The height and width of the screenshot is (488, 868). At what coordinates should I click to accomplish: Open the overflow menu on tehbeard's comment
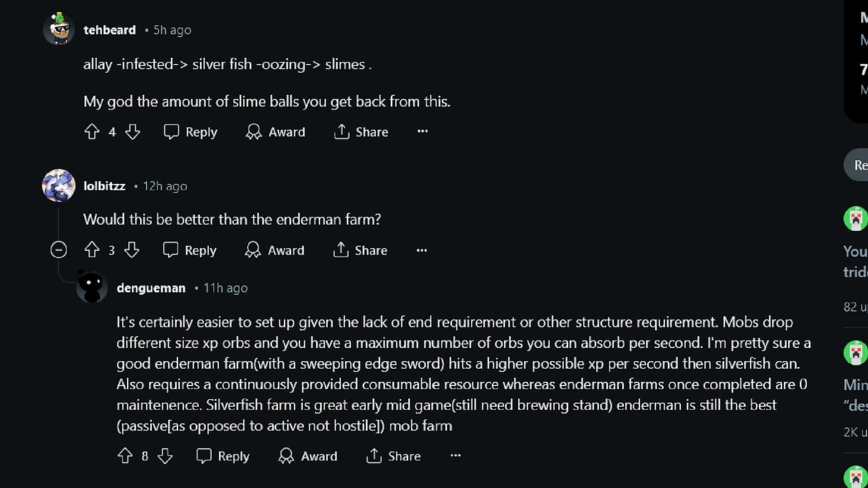point(422,131)
